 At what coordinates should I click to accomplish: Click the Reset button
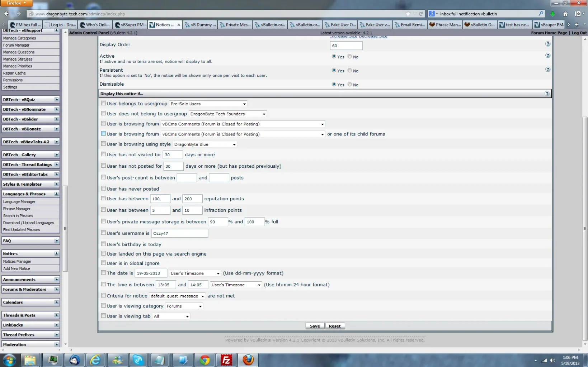click(x=335, y=326)
